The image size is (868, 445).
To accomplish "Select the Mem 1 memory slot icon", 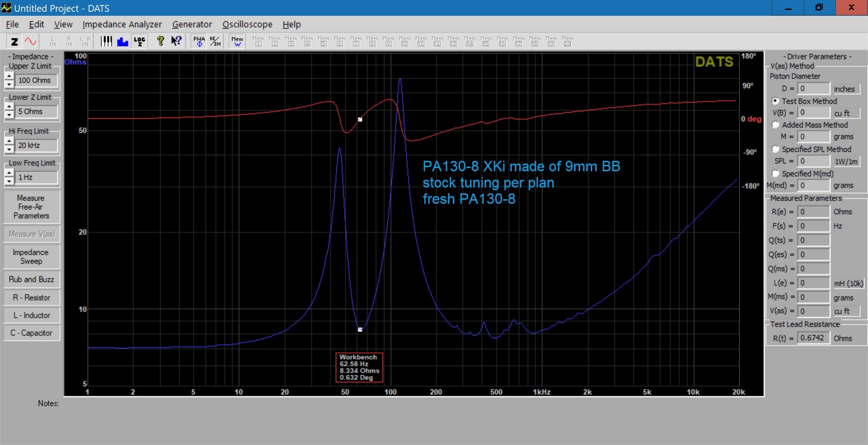I will pyautogui.click(x=258, y=42).
